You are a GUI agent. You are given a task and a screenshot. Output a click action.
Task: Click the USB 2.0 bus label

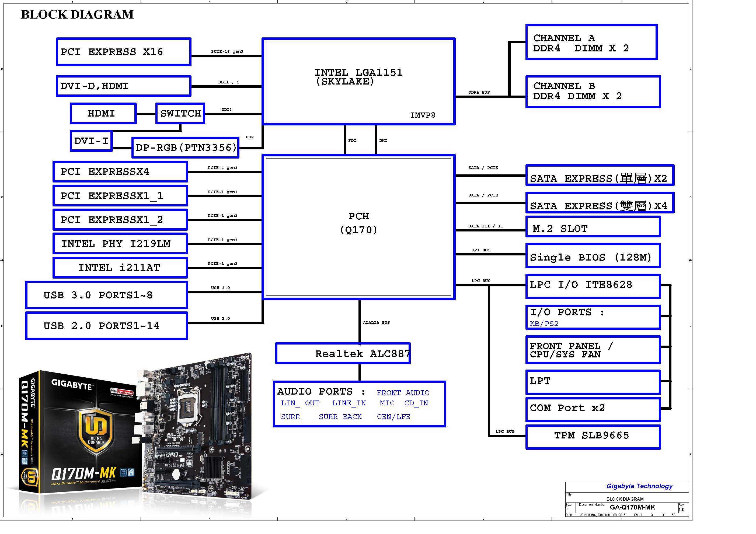click(x=220, y=318)
